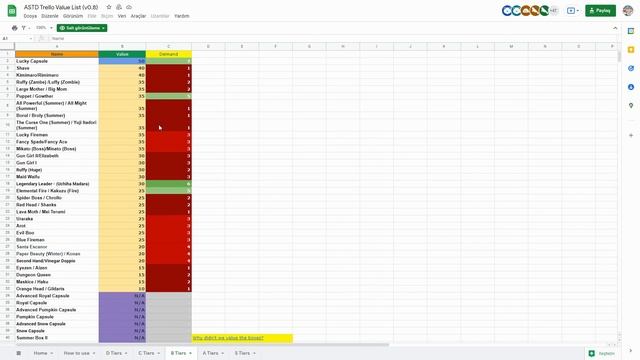Screen dimensions: 640x360
Task: Switch to the Home sheet tab
Action: [40, 353]
